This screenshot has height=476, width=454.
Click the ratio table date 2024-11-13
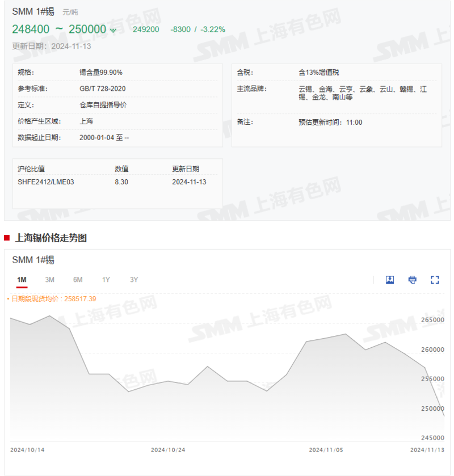(x=189, y=182)
